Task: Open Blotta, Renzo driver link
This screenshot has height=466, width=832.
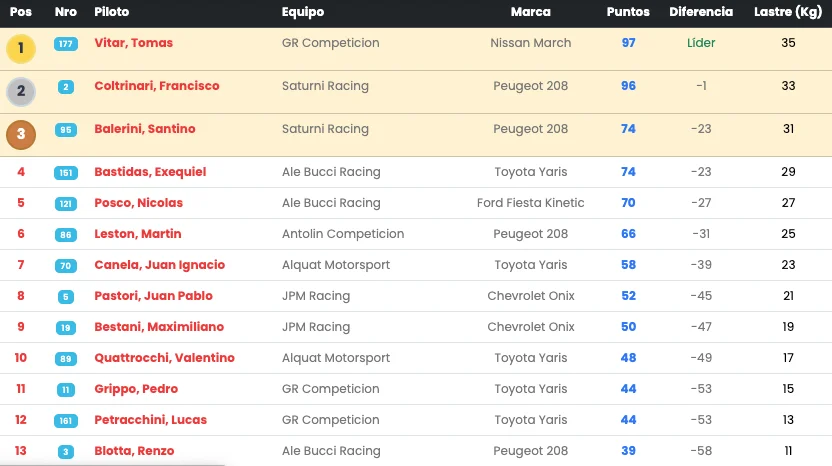Action: click(x=132, y=452)
